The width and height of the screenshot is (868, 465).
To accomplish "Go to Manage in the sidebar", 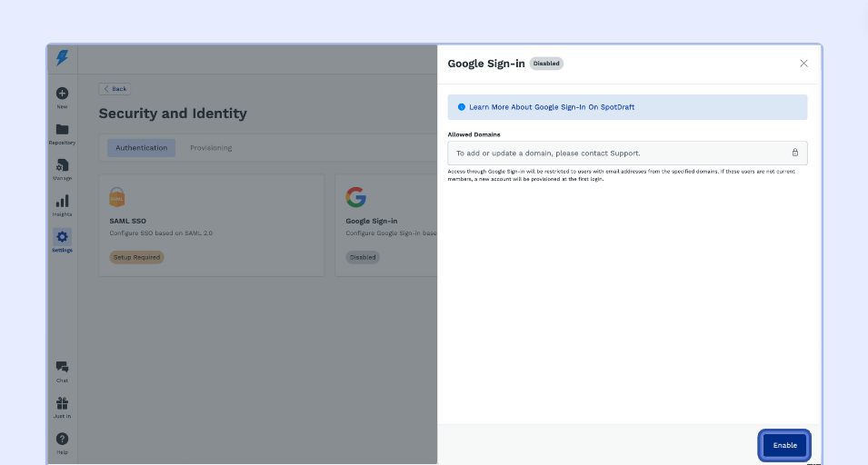I will [62, 166].
